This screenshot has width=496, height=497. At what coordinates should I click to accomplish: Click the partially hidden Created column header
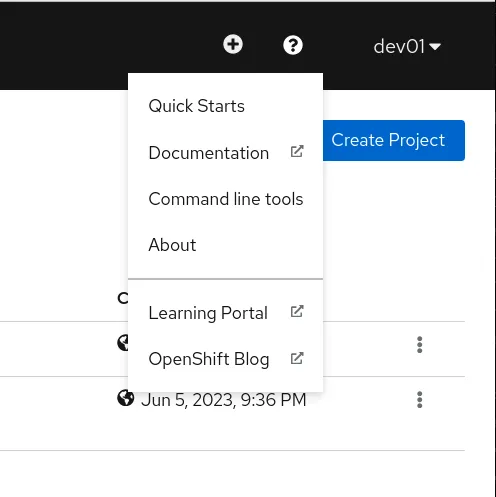[123, 298]
